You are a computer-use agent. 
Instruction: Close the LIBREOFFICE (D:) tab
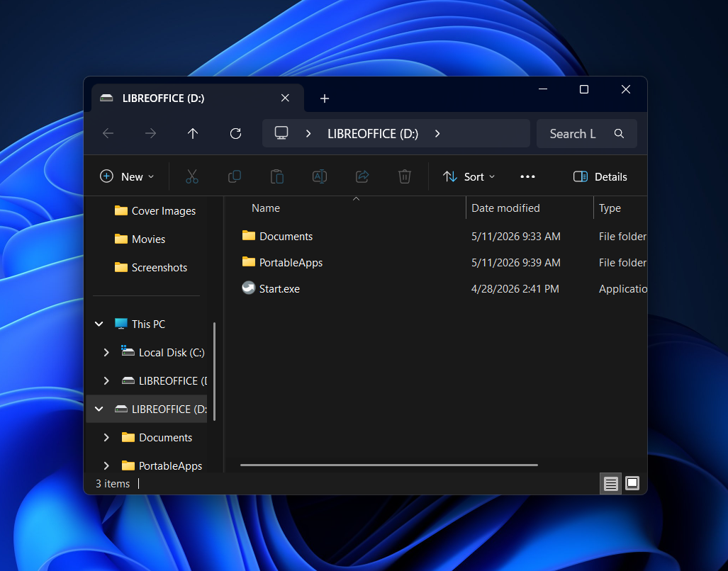285,98
